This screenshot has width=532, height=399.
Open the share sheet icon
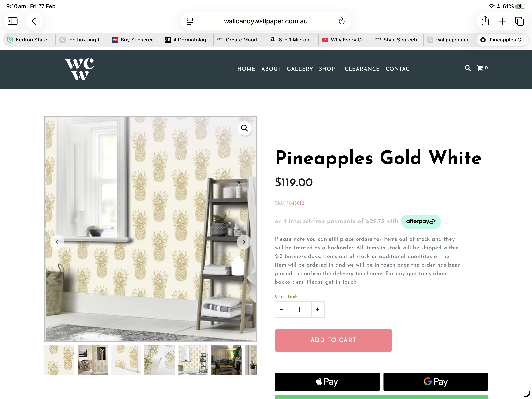click(x=485, y=21)
